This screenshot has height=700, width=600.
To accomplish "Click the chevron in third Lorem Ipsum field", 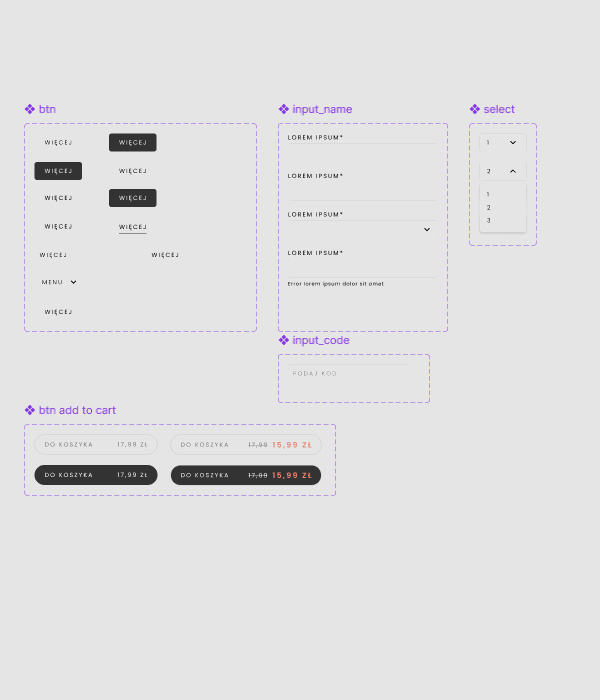I will point(427,229).
